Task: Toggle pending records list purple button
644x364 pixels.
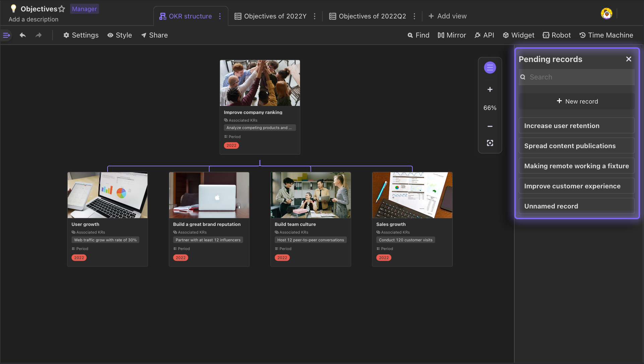Action: (490, 68)
